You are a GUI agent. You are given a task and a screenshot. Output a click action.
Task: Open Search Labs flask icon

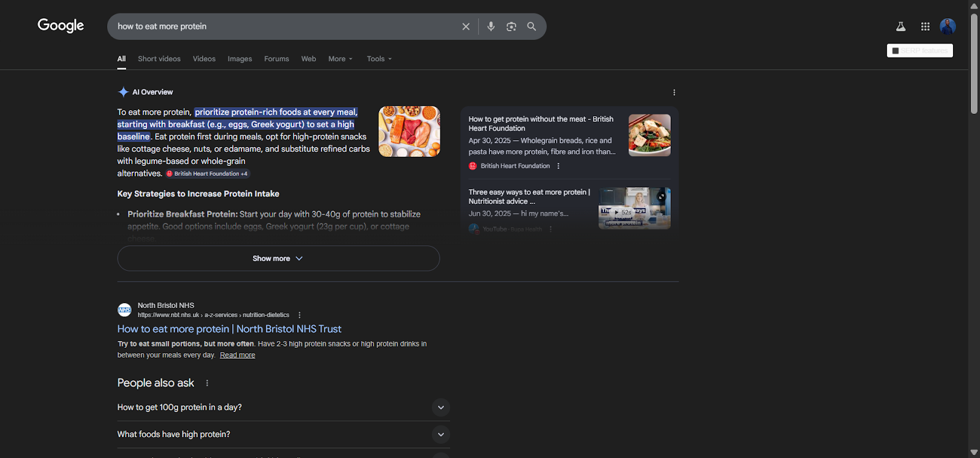pos(900,26)
